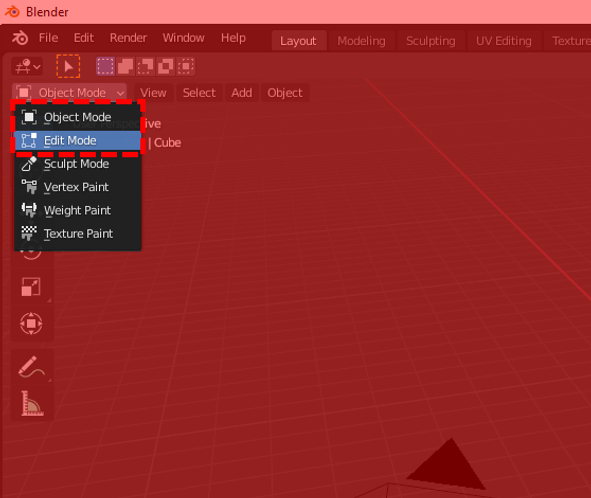This screenshot has width=591, height=498.
Task: Open the Select menu in viewport header
Action: [199, 93]
